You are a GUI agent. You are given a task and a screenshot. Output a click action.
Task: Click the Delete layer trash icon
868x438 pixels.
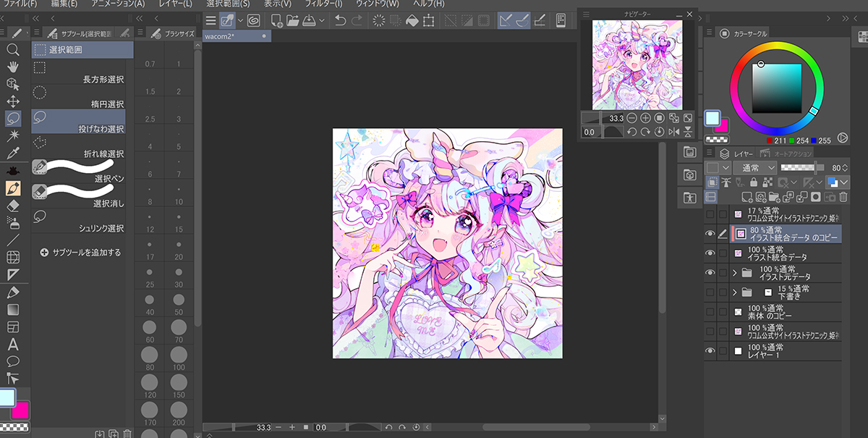(x=843, y=196)
